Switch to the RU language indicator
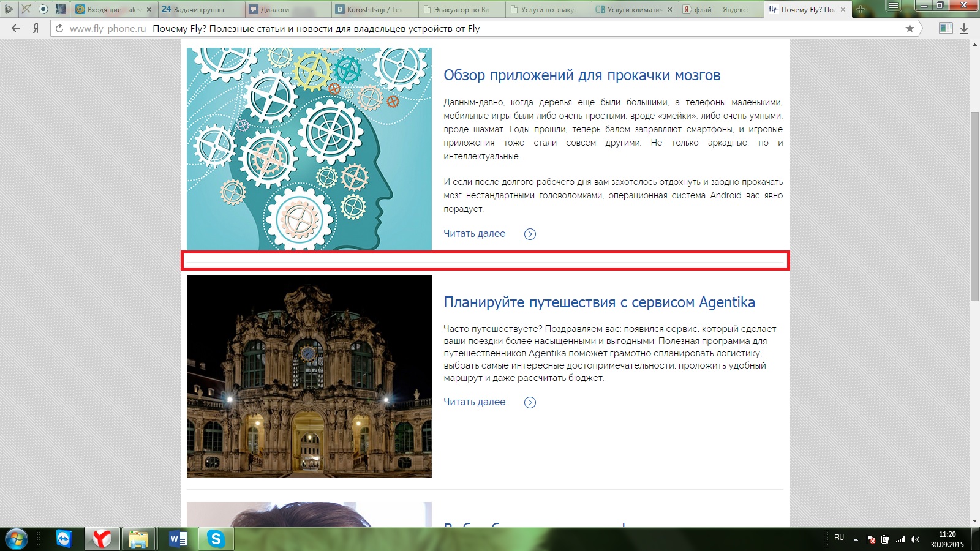980x551 pixels. (x=839, y=538)
